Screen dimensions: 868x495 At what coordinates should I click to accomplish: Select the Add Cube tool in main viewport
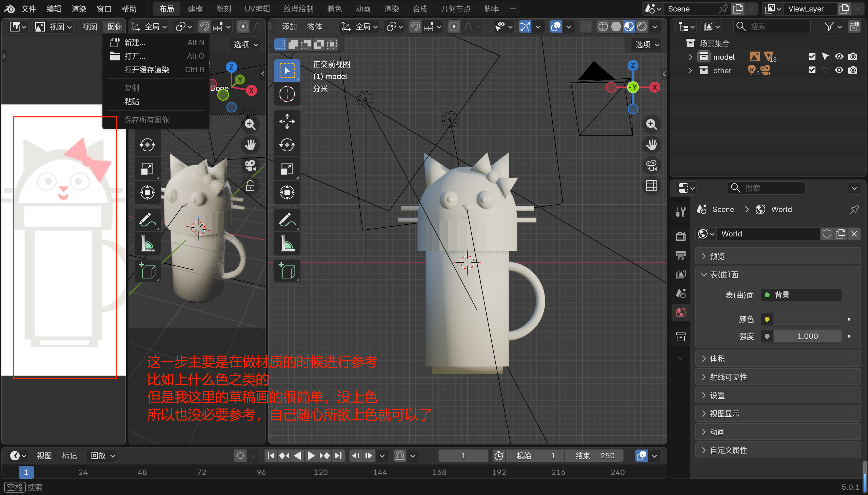pyautogui.click(x=287, y=271)
